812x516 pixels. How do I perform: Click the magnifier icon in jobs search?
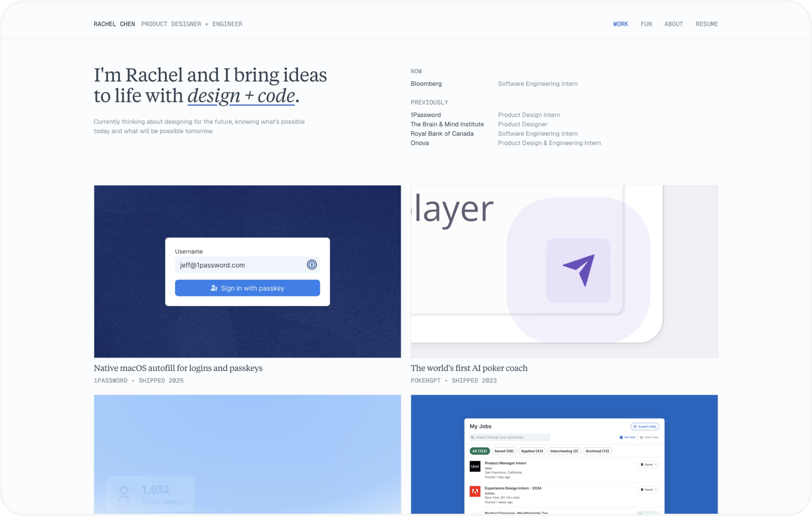click(x=472, y=437)
